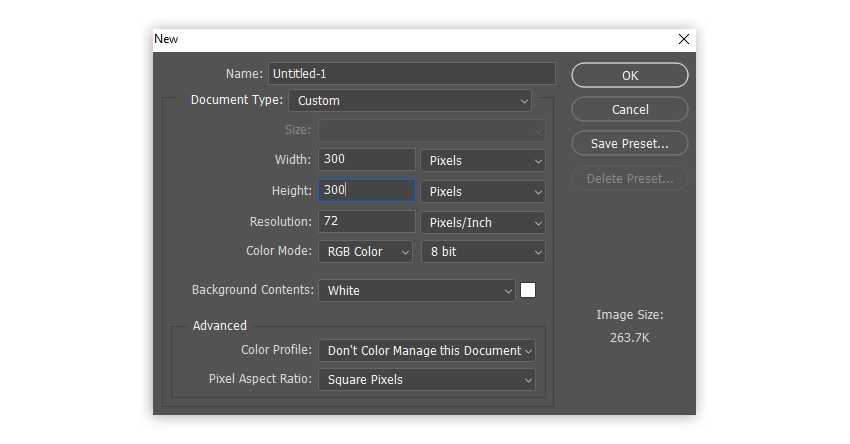Open the Background Contents dropdown set to White
The height and width of the screenshot is (444, 850).
416,291
